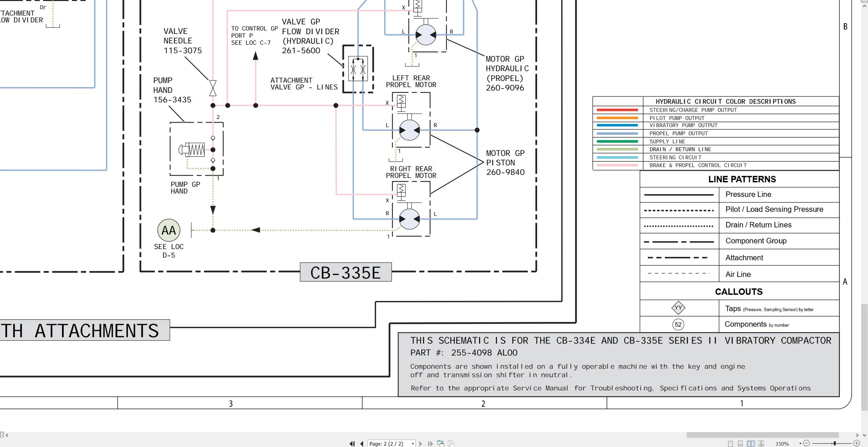The width and height of the screenshot is (868, 447).
Task: Click the RIGHT REAR PROPEL MOTOR label
Action: coord(411,172)
